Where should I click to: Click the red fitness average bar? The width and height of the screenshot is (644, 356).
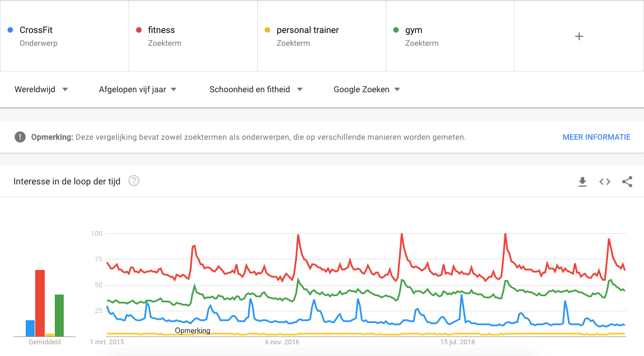coord(40,303)
